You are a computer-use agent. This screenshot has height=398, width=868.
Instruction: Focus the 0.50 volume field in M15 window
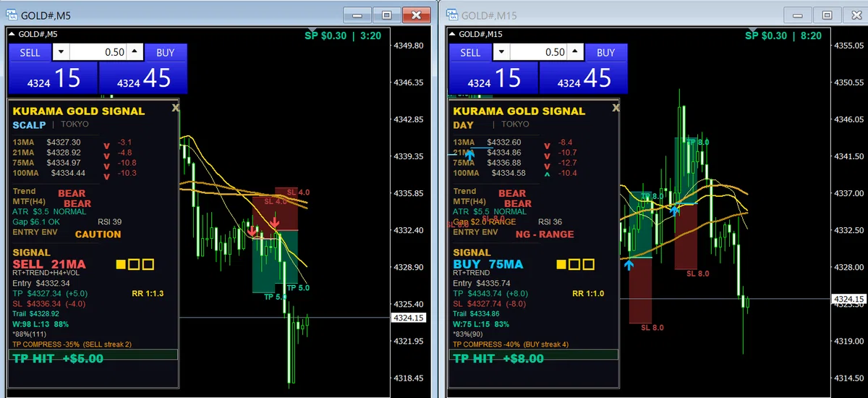coord(538,52)
